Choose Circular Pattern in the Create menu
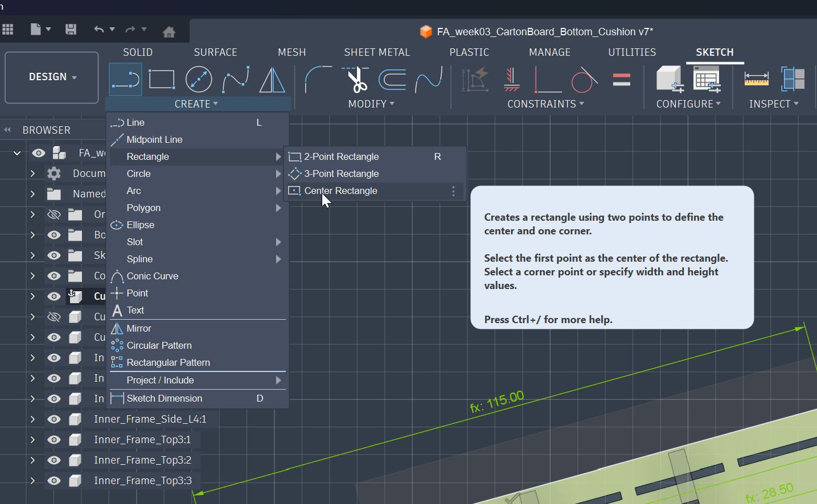The height and width of the screenshot is (504, 817). click(x=198, y=345)
